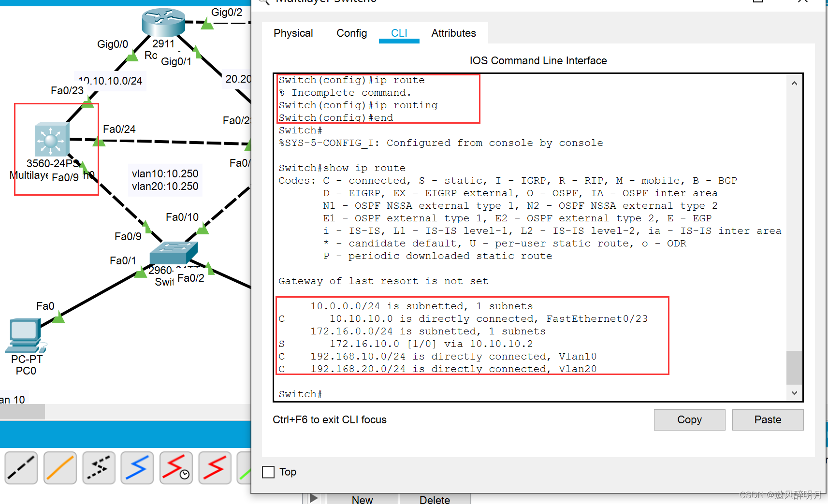The width and height of the screenshot is (828, 504).
Task: Choose the orange fiber cable connection
Action: [60, 467]
